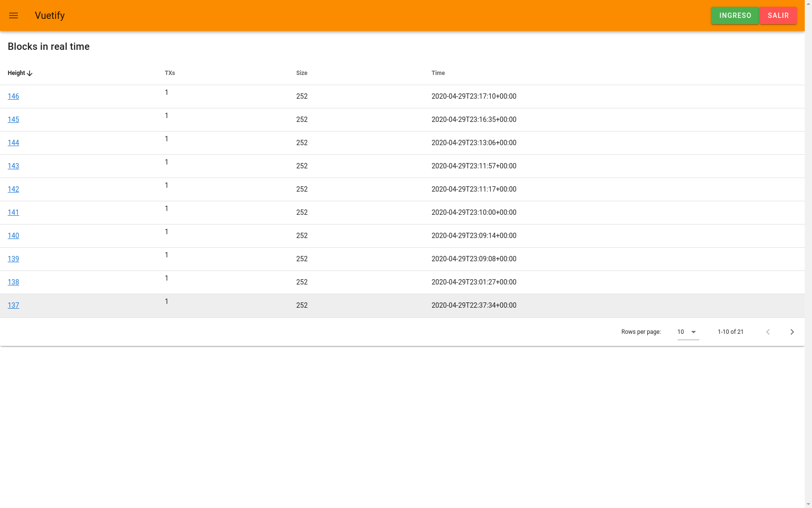
Task: Click the '1-10 of 21' pagination text
Action: point(730,332)
